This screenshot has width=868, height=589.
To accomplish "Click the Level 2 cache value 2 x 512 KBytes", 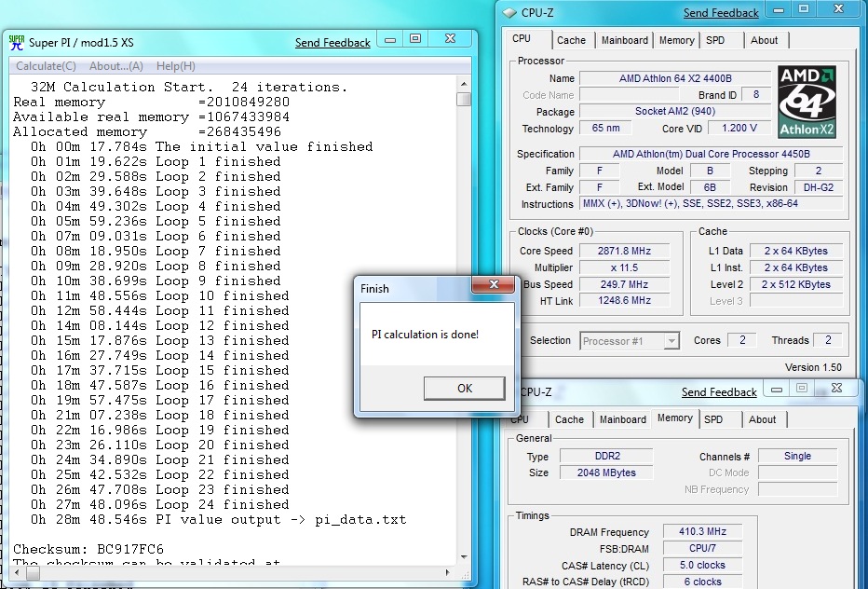I will tap(795, 284).
